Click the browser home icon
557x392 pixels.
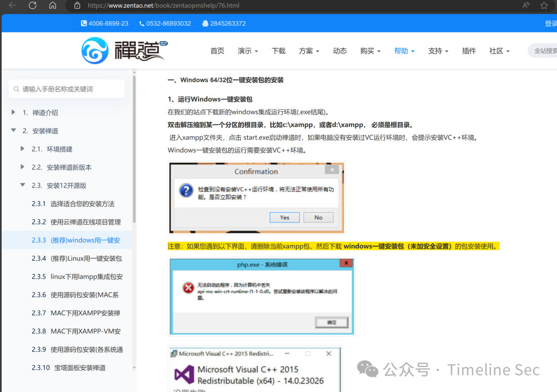click(53, 6)
